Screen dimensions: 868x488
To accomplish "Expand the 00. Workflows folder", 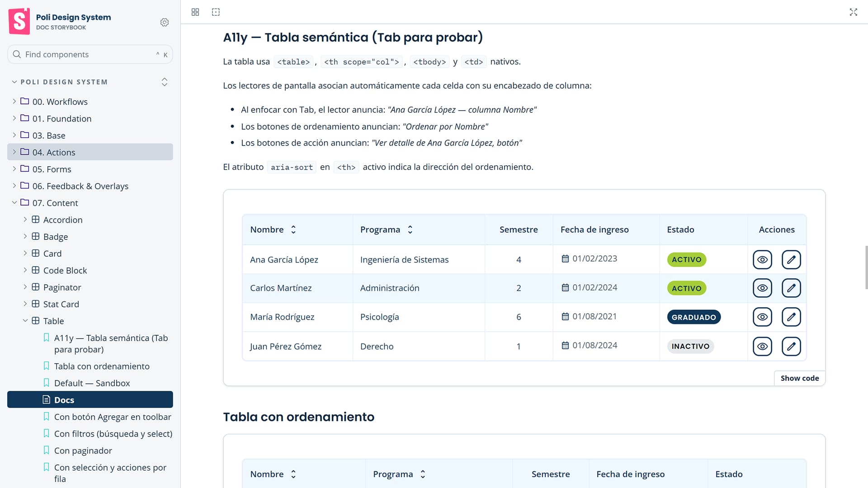I will coord(90,102).
